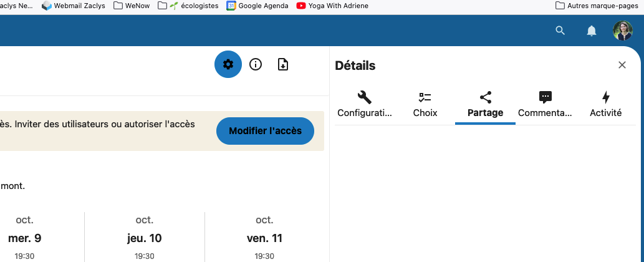Expand the WeNow bookmark folder
Viewport: 644px width, 262px height.
tap(132, 6)
